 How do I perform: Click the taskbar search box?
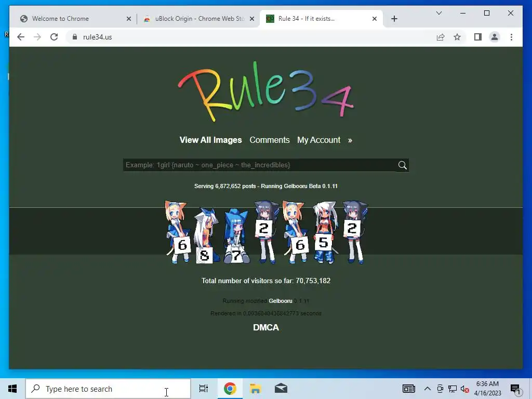(x=108, y=389)
